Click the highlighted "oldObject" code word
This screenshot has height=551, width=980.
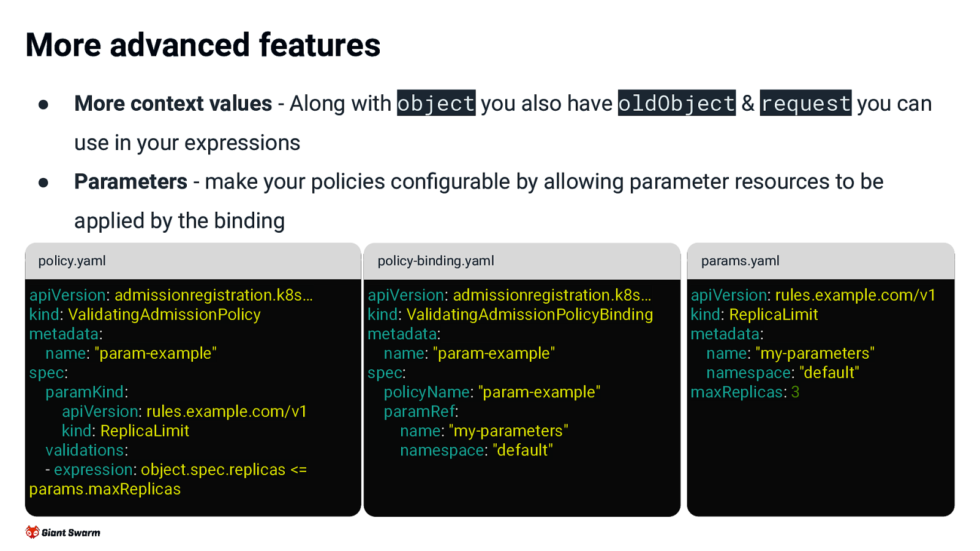tap(677, 103)
